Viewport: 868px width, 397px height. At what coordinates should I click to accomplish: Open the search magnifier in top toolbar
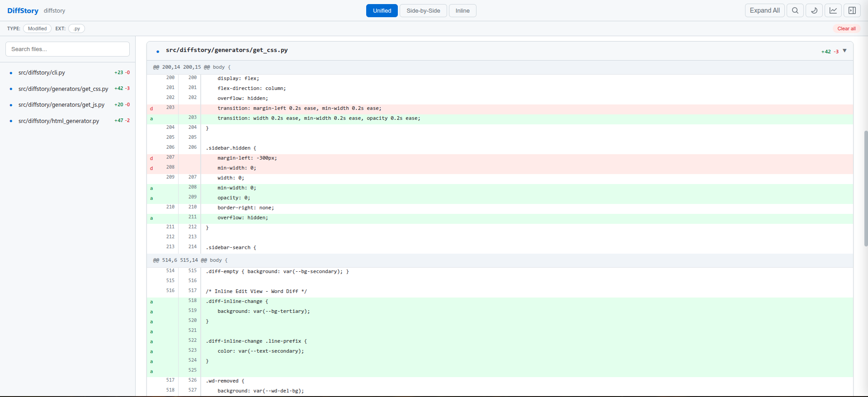[x=795, y=10]
